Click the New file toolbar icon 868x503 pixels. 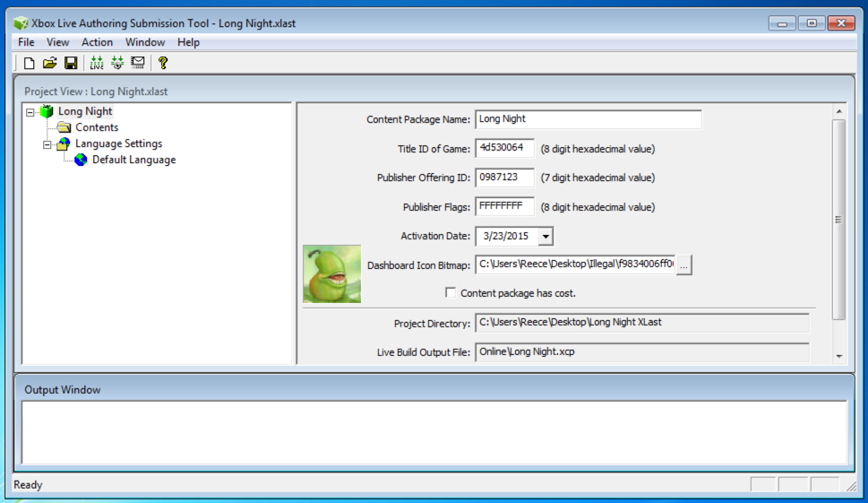tap(29, 63)
